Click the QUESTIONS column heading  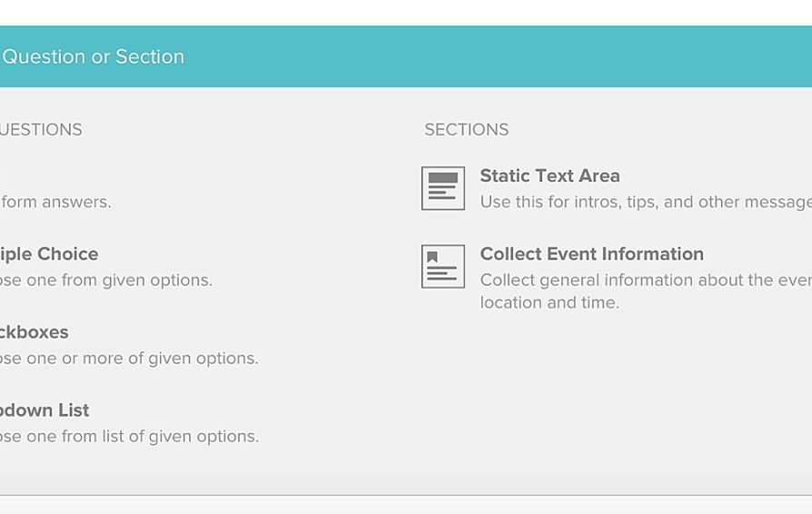click(41, 130)
